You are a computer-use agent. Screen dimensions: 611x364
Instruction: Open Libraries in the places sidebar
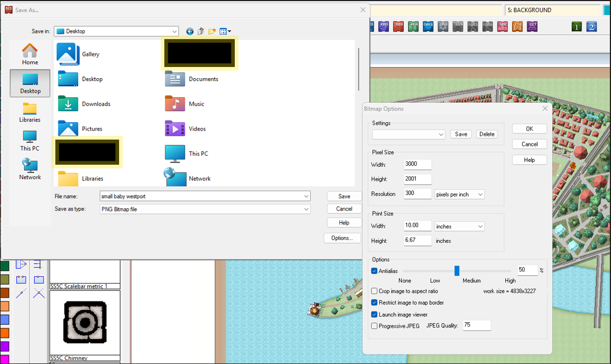tap(30, 112)
